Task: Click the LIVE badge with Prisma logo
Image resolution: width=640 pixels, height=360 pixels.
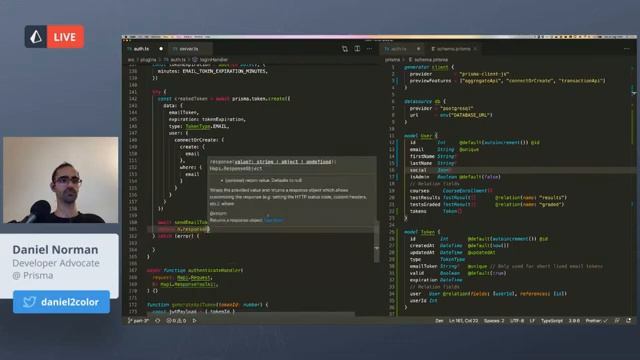Action: pos(54,37)
